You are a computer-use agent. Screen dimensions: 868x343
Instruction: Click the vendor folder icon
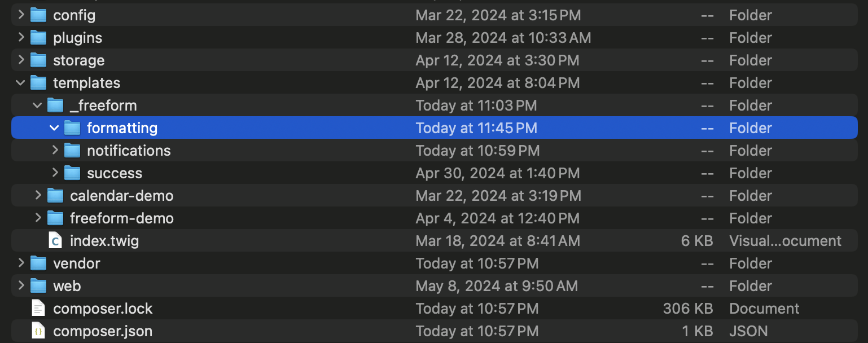[x=38, y=263]
